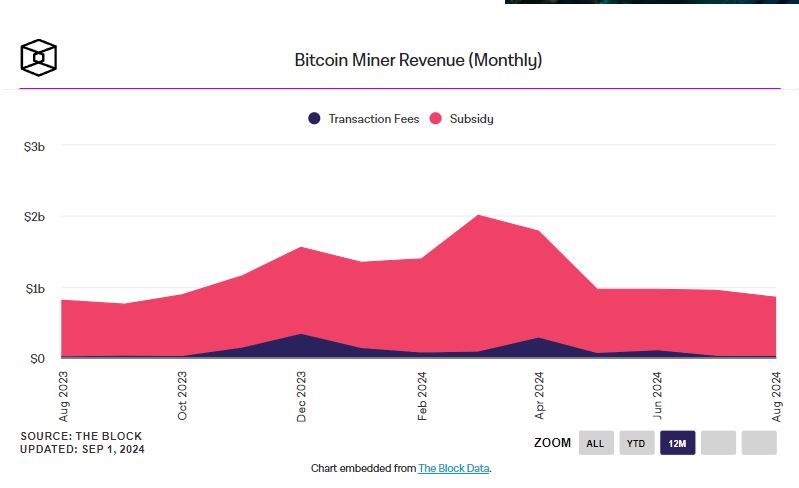This screenshot has width=799, height=488.
Task: Click the Dec 2023 axis label
Action: pyautogui.click(x=301, y=397)
